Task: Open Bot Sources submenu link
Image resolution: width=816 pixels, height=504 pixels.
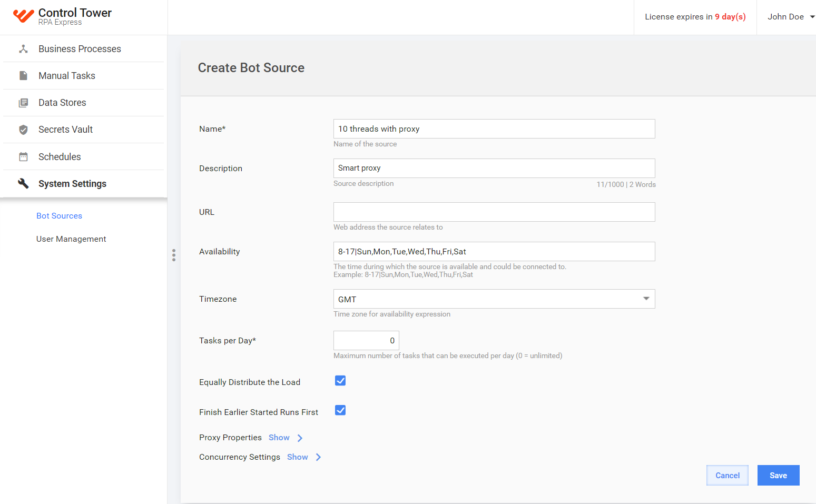Action: 59,216
